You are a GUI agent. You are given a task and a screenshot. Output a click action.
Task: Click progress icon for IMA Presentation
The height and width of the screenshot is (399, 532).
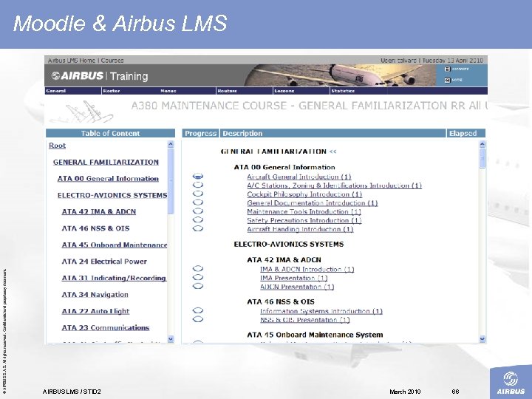pyautogui.click(x=198, y=277)
